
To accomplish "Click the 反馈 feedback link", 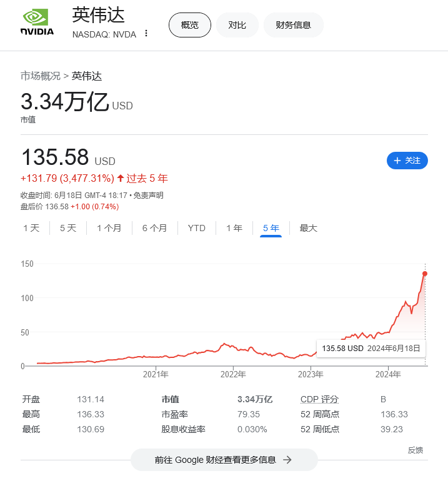I will point(415,450).
